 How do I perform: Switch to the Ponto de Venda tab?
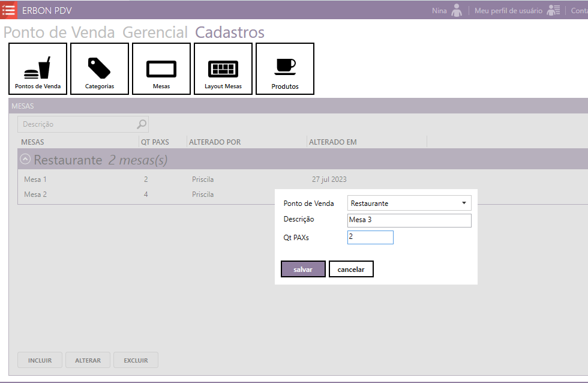click(59, 32)
